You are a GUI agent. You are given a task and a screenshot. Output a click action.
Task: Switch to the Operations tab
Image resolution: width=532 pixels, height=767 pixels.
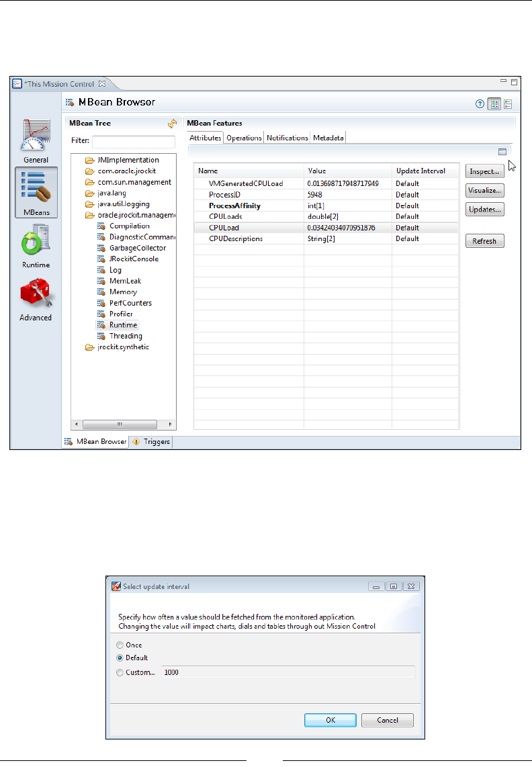(244, 138)
